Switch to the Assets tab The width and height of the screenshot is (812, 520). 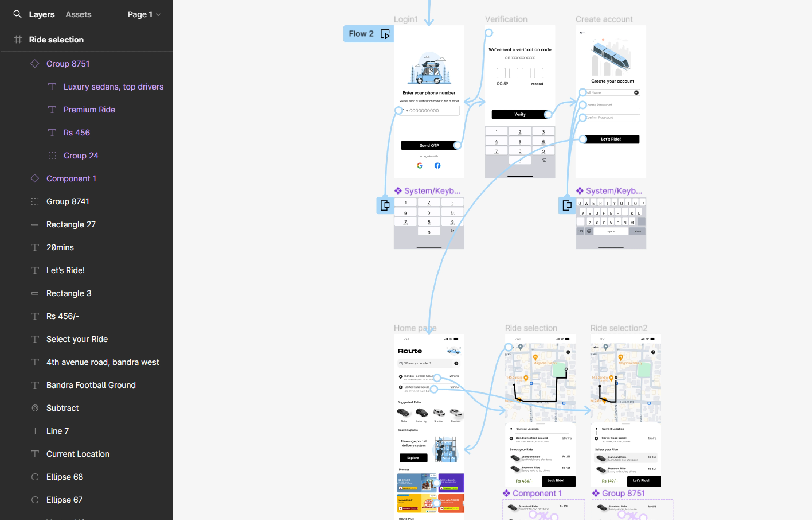[x=78, y=14]
